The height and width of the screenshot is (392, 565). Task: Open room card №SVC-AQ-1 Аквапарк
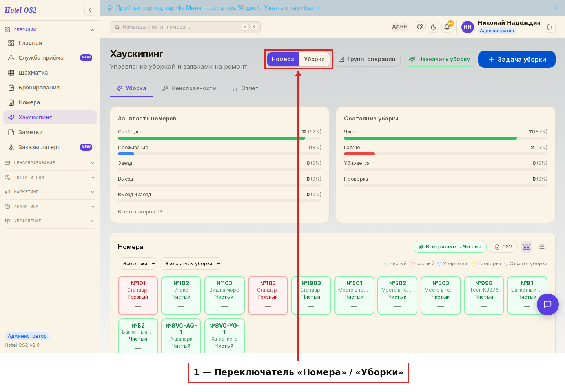pos(181,336)
